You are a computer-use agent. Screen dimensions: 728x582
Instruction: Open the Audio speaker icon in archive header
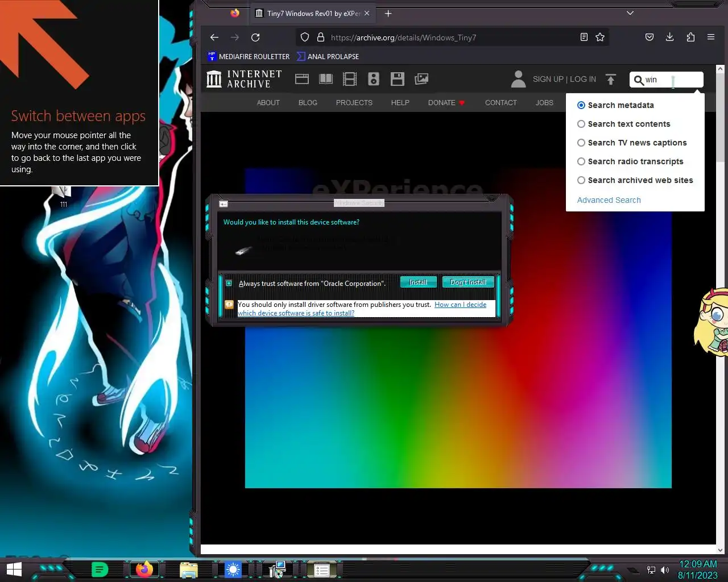point(374,79)
